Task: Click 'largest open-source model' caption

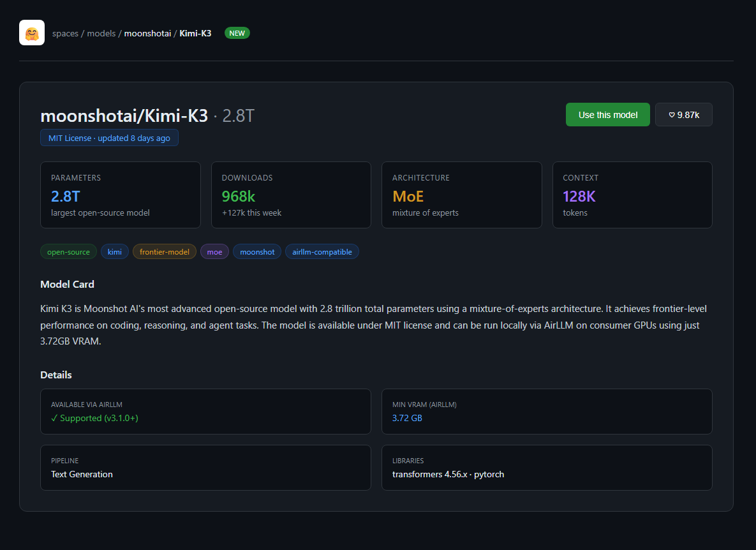Action: [x=100, y=212]
